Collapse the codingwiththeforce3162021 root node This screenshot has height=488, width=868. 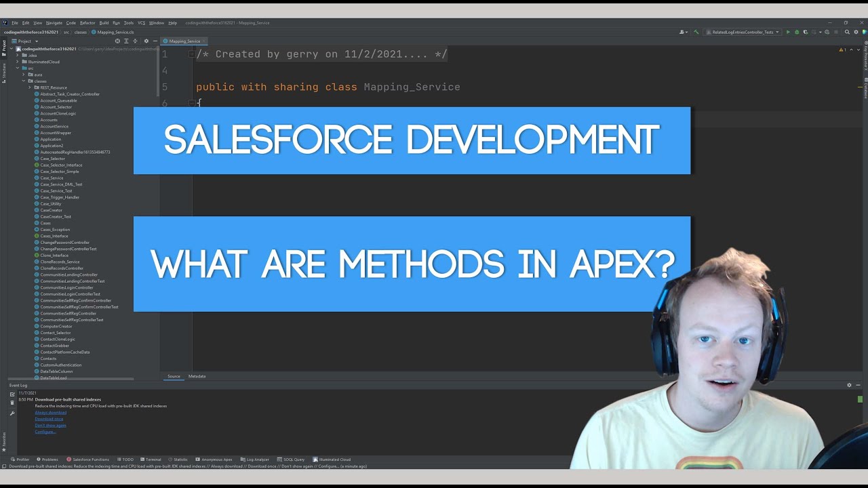(x=12, y=49)
